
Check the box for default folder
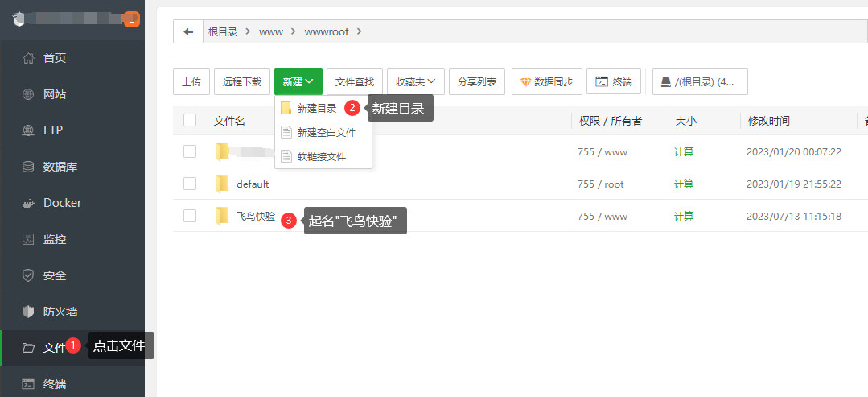(190, 184)
